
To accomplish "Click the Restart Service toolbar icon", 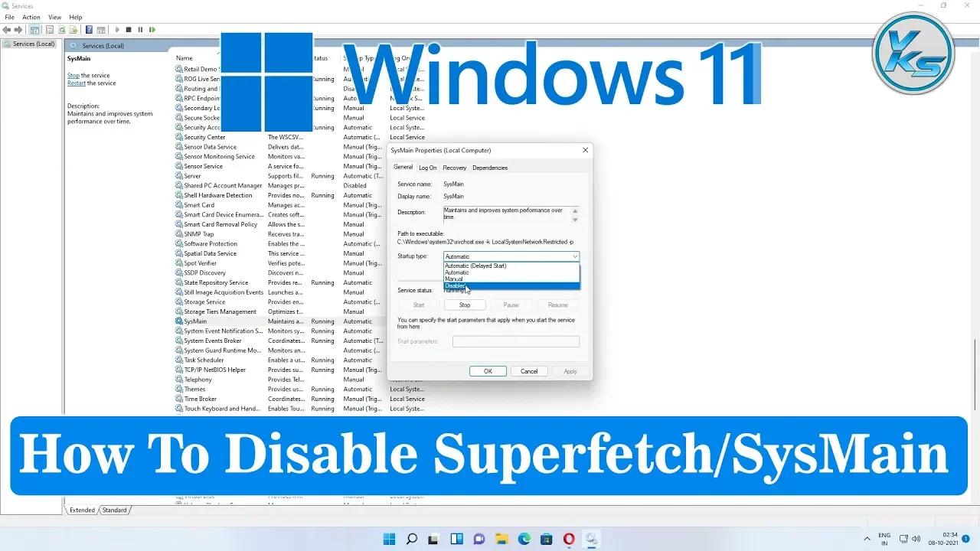I will coord(152,29).
